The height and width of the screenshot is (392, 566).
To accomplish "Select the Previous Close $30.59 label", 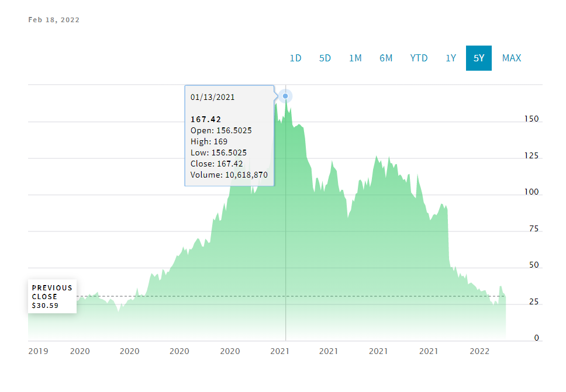I will click(x=53, y=296).
